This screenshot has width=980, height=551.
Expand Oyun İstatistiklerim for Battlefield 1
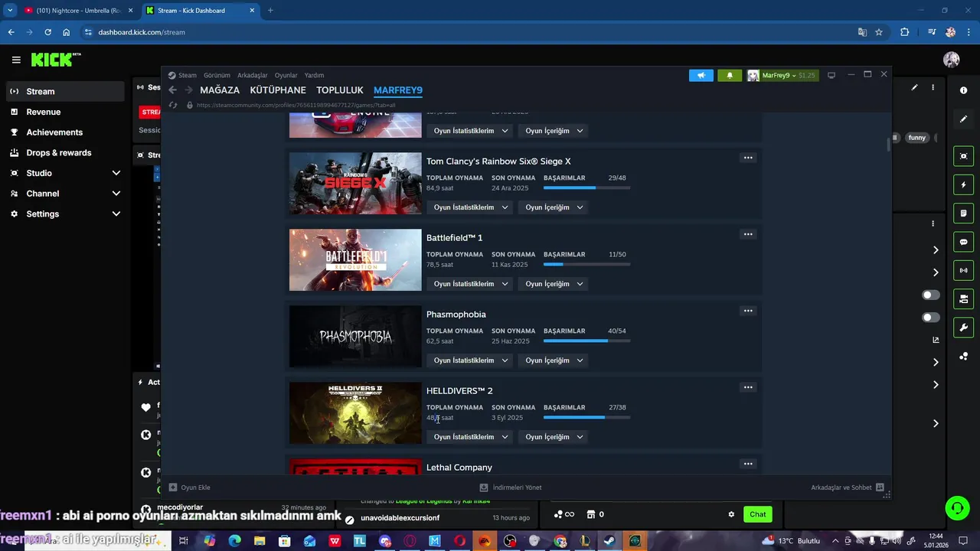point(471,284)
